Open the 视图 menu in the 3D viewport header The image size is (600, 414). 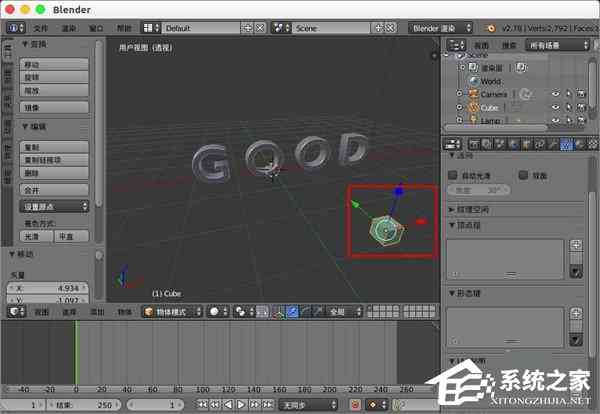tap(42, 312)
